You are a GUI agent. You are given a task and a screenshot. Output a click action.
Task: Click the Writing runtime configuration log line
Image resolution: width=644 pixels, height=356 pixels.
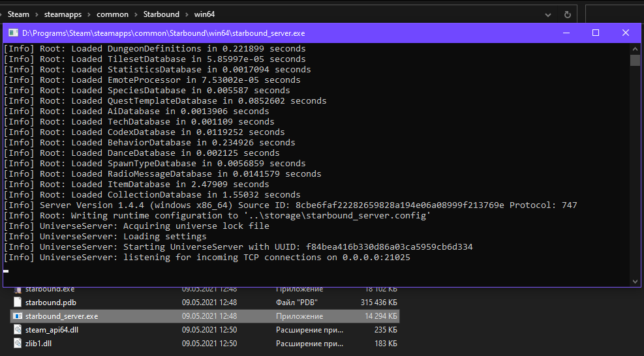[217, 216]
